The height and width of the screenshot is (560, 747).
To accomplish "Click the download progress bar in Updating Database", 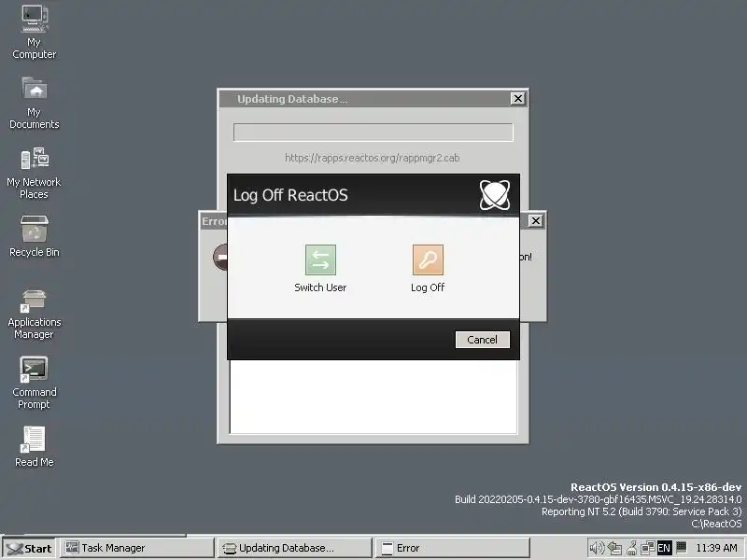I will (x=373, y=132).
